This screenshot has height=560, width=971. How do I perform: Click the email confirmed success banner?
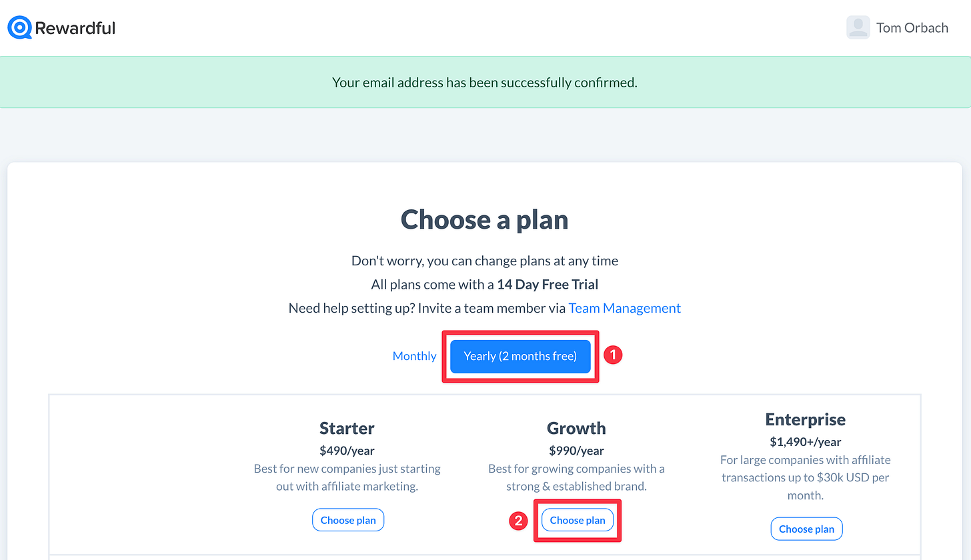pyautogui.click(x=485, y=82)
